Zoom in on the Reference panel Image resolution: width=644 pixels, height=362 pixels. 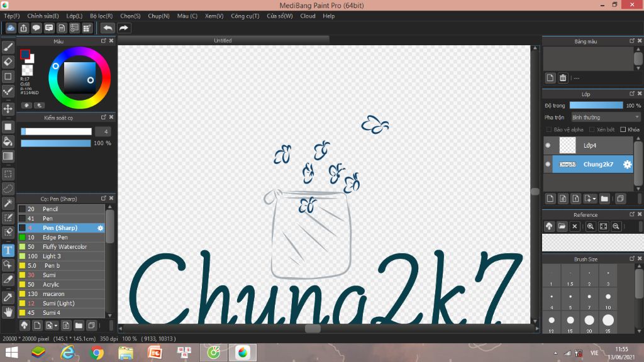(x=590, y=226)
